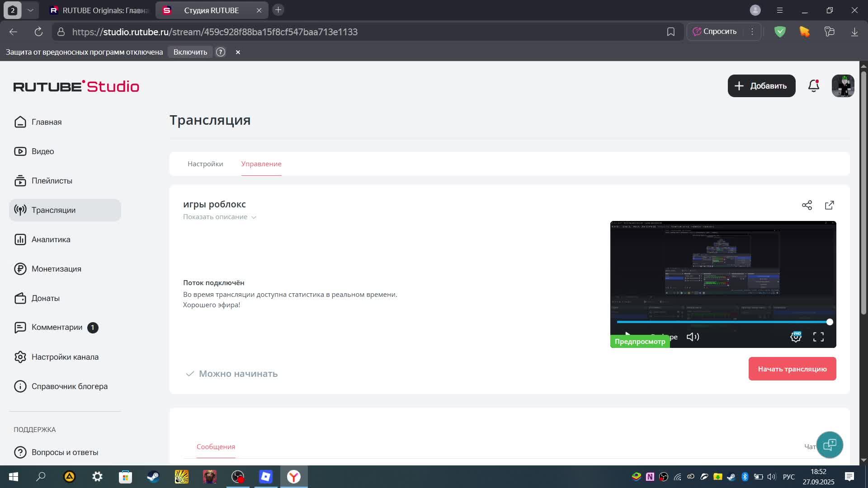Open the player quality settings gear

click(796, 337)
